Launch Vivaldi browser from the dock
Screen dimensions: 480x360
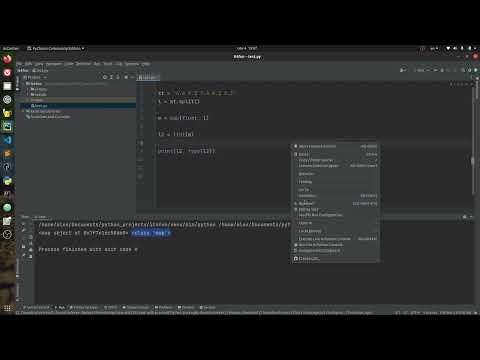pos(7,73)
